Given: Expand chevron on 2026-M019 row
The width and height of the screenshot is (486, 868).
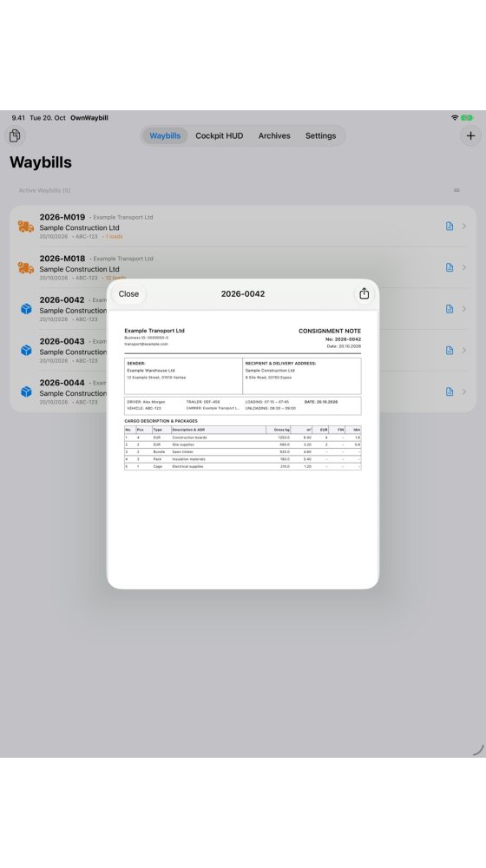Looking at the screenshot, I should click(463, 226).
